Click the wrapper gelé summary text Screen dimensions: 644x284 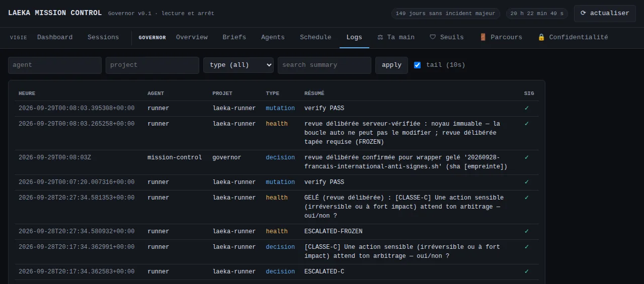pyautogui.click(x=406, y=162)
